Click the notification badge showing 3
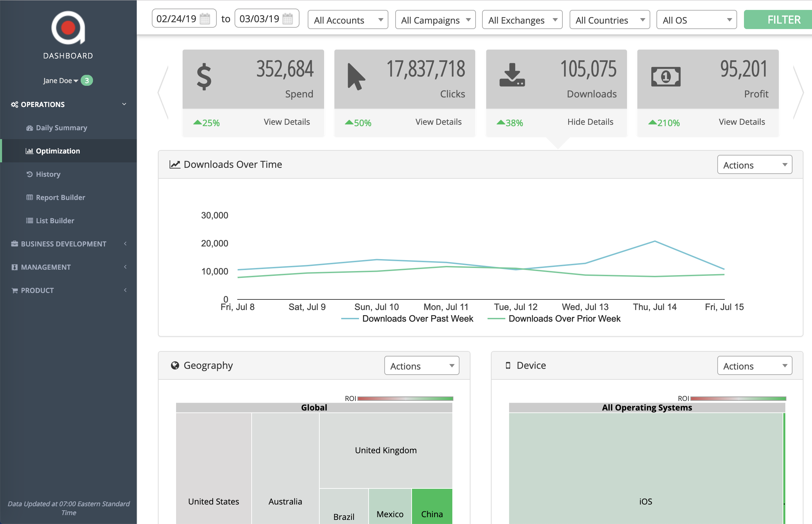The height and width of the screenshot is (524, 812). pos(87,81)
